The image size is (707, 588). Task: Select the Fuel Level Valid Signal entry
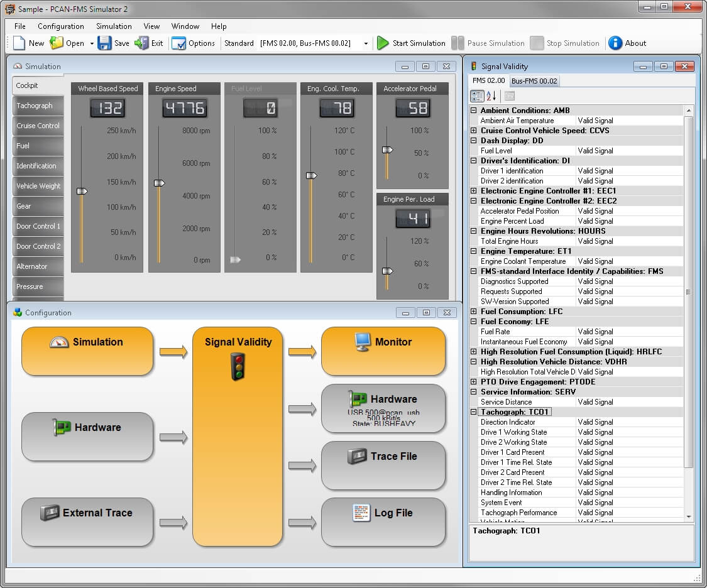(595, 150)
